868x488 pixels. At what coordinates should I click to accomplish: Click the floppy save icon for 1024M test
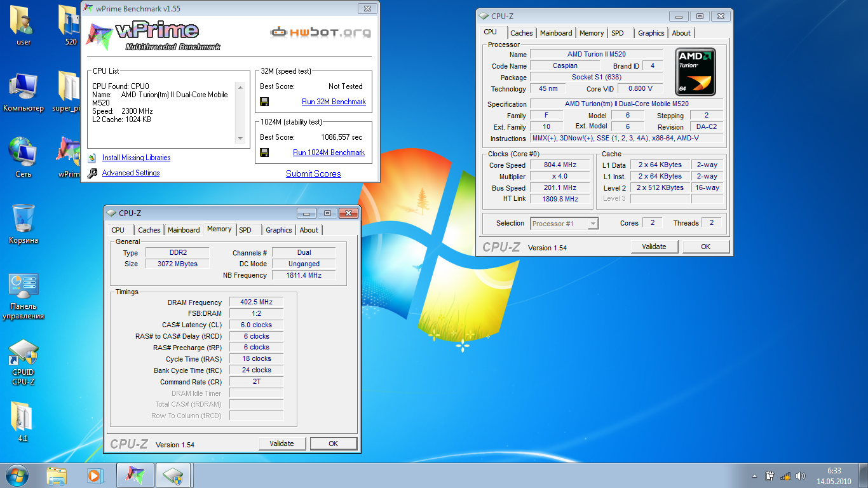point(264,152)
